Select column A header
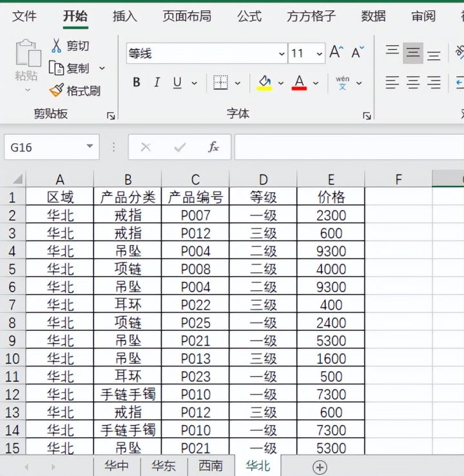464x476 pixels. tap(60, 179)
